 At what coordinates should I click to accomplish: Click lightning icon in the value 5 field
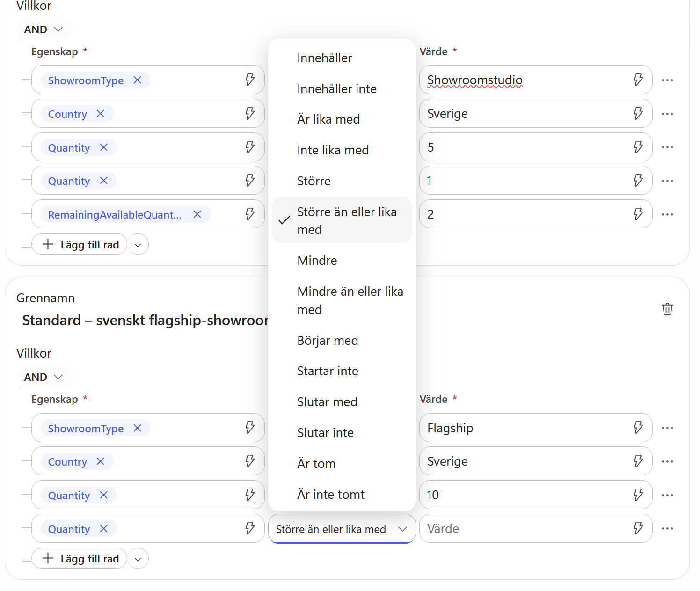tap(638, 147)
